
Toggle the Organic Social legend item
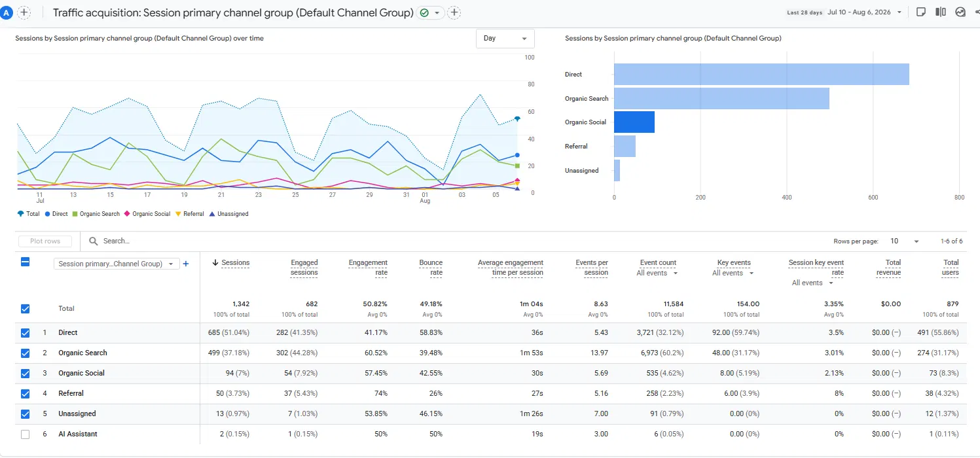(147, 214)
